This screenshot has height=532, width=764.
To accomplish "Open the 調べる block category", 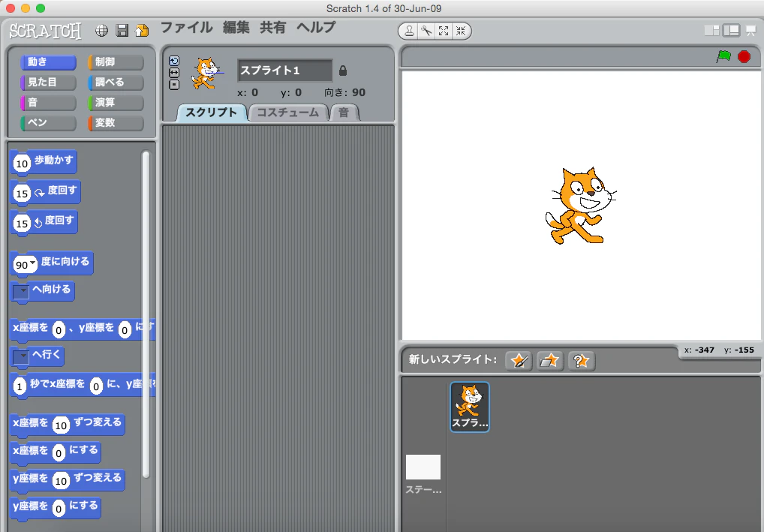I will (116, 83).
